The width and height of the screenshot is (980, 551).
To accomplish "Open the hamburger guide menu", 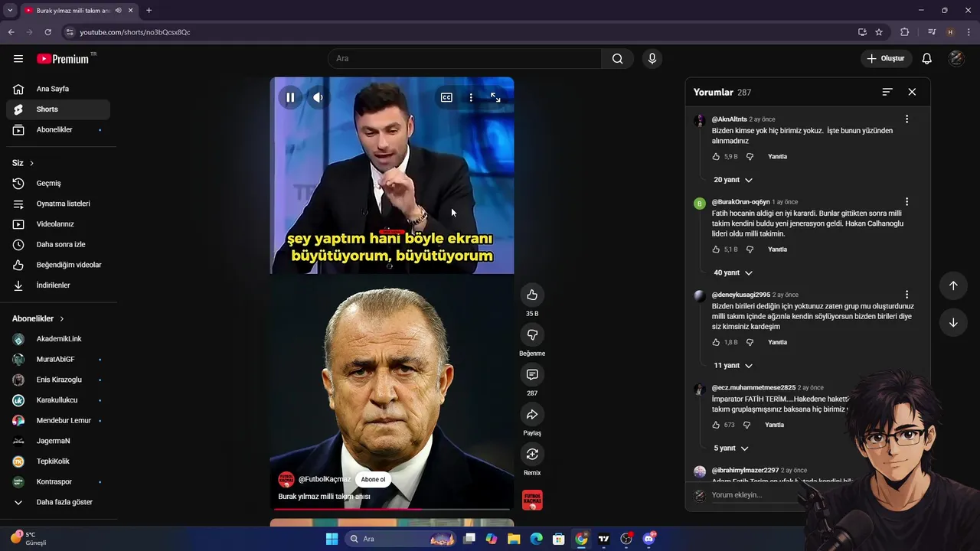I will point(18,58).
